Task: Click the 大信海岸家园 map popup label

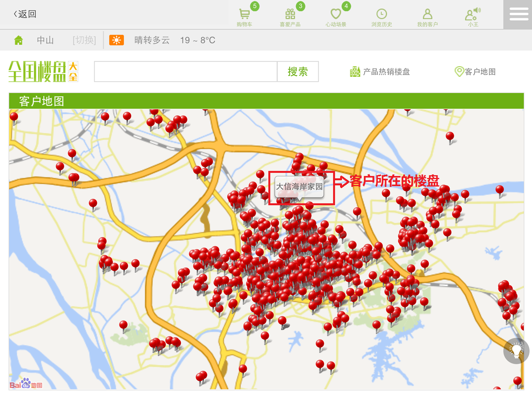Action: point(300,187)
